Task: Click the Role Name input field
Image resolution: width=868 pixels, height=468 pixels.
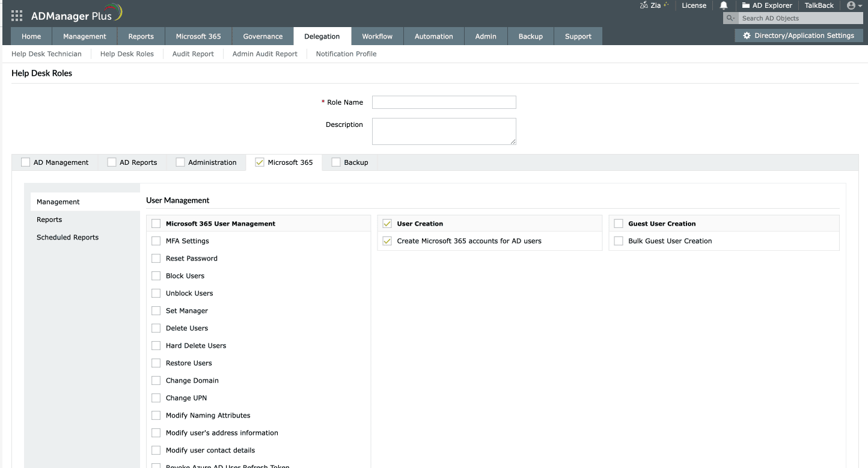Action: click(x=444, y=102)
